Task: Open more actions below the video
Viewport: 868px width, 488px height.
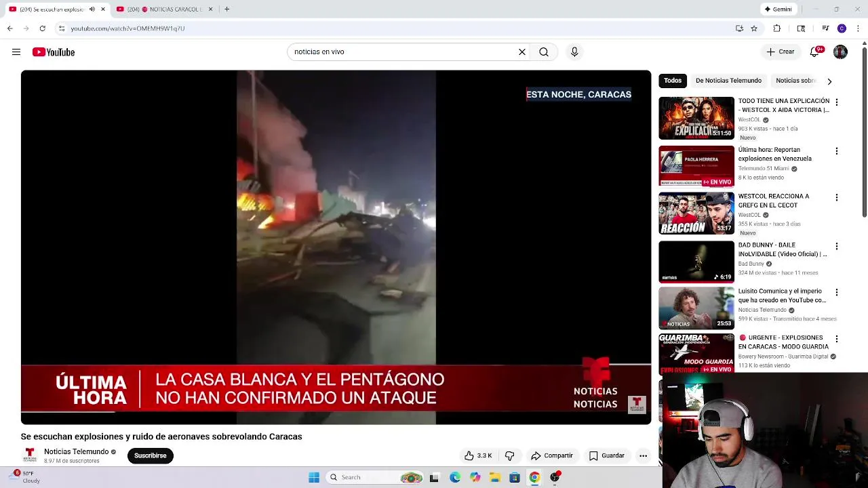Action: pos(643,455)
